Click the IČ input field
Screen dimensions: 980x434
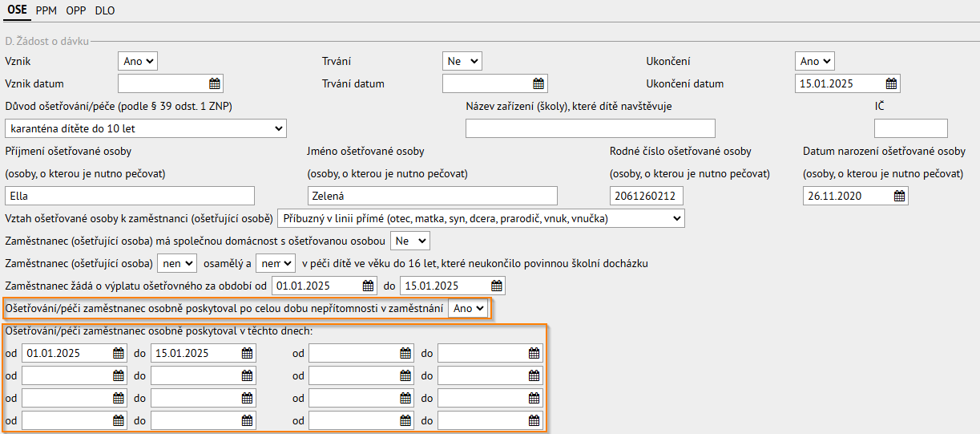click(x=911, y=128)
